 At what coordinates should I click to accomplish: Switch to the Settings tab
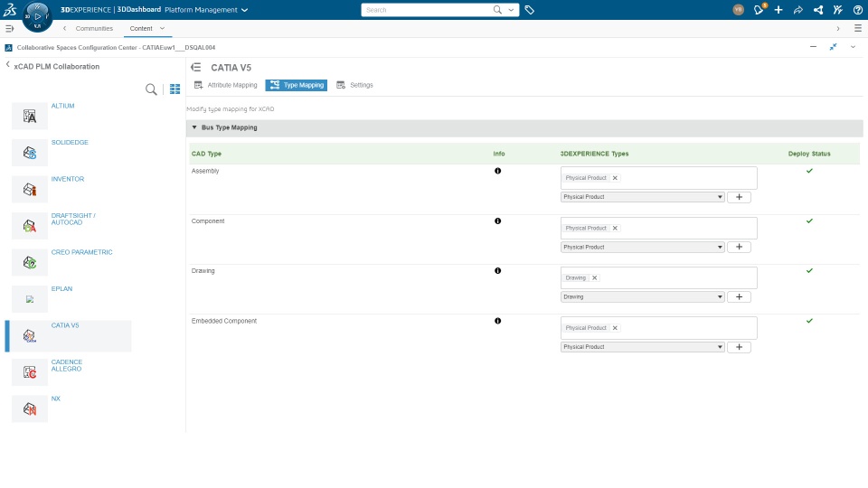click(x=354, y=85)
